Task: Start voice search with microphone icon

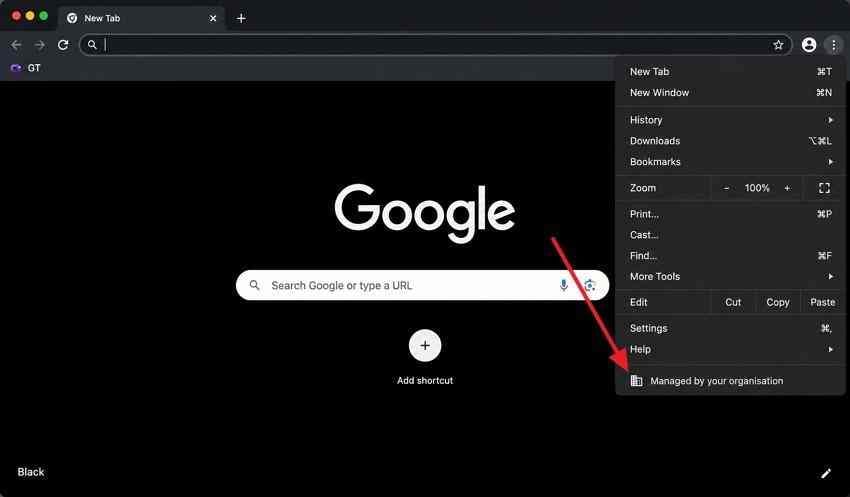Action: [564, 285]
